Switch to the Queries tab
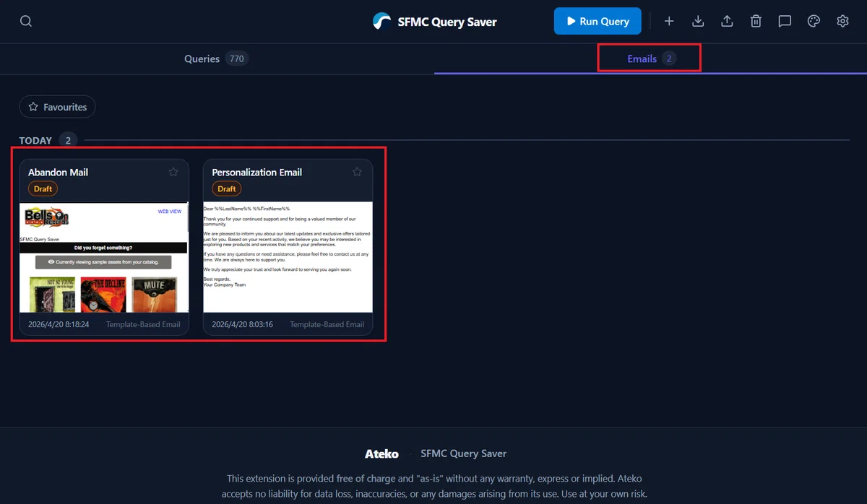The height and width of the screenshot is (504, 867). pyautogui.click(x=217, y=58)
